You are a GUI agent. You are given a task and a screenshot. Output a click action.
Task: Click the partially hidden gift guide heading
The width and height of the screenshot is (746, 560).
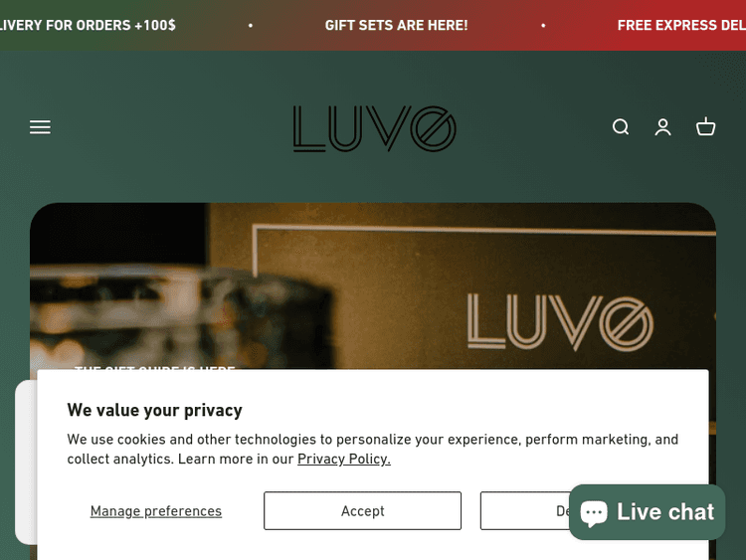point(154,367)
